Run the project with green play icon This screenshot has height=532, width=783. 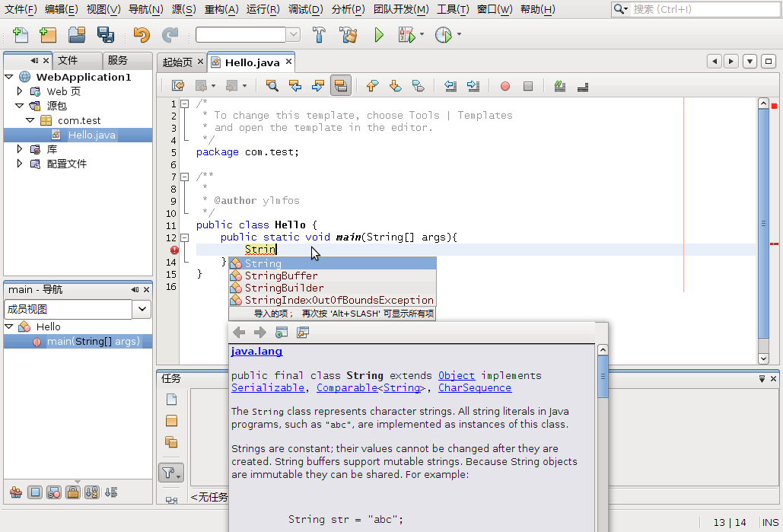click(x=379, y=35)
